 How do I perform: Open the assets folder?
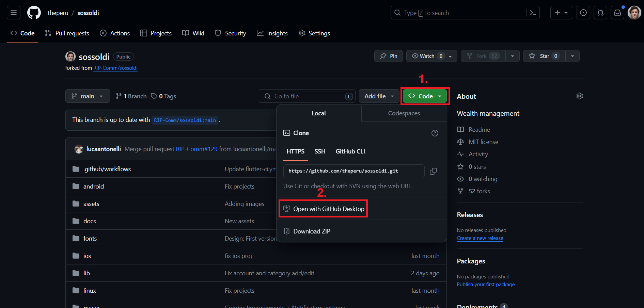pyautogui.click(x=91, y=204)
